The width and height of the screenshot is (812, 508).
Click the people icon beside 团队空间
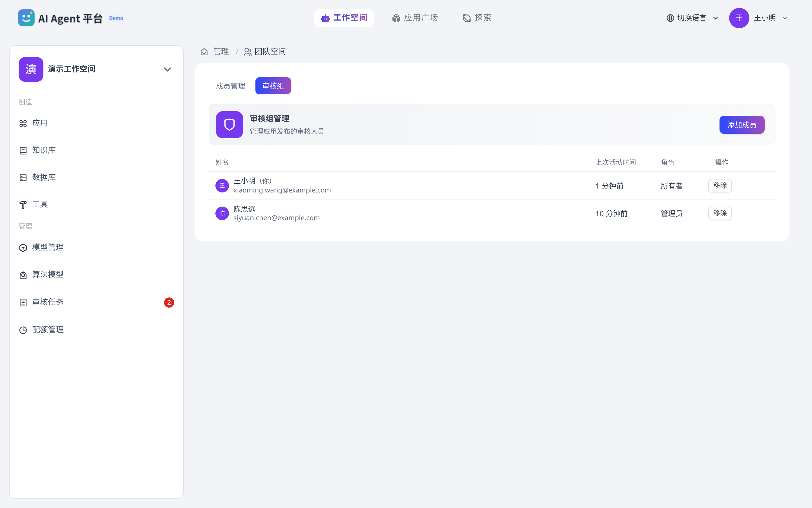248,52
